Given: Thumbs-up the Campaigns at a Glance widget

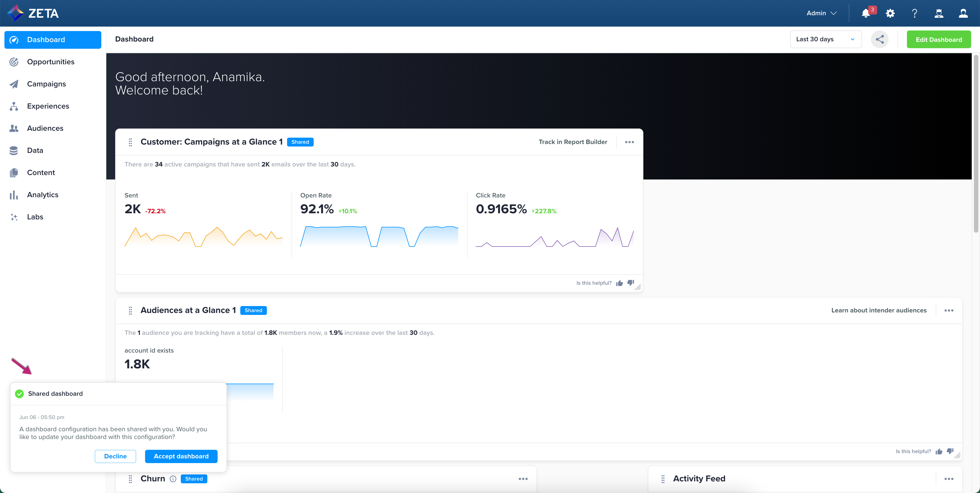Looking at the screenshot, I should [x=619, y=283].
